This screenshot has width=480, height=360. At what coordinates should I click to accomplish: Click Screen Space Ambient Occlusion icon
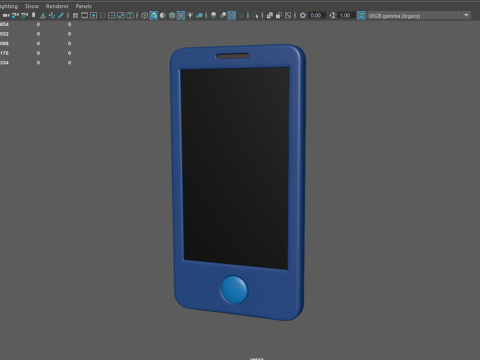click(214, 15)
